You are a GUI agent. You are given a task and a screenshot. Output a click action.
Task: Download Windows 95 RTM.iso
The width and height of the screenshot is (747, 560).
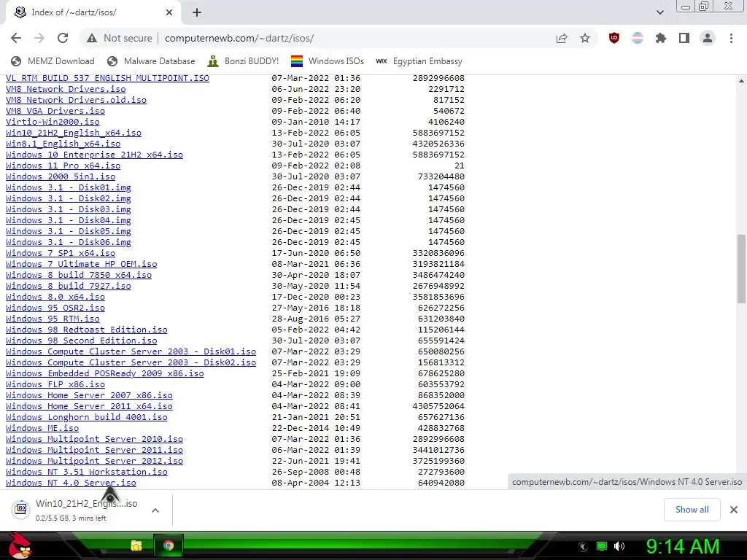pyautogui.click(x=53, y=319)
